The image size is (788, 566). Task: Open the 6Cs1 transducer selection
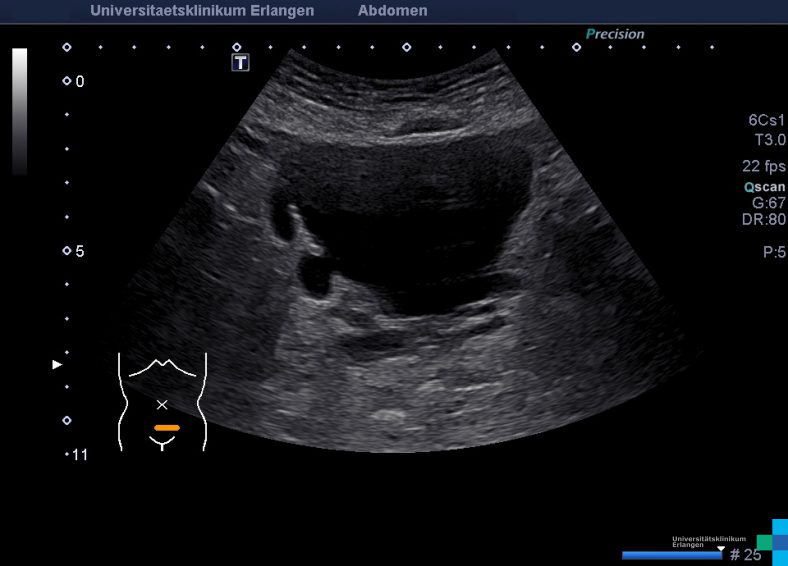767,119
